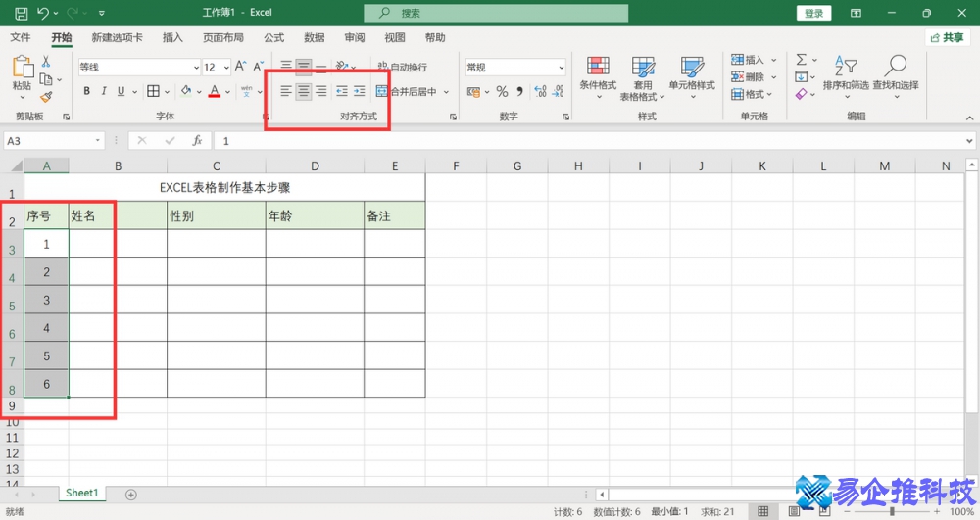Open 查找和选择 find and select

pos(896,76)
